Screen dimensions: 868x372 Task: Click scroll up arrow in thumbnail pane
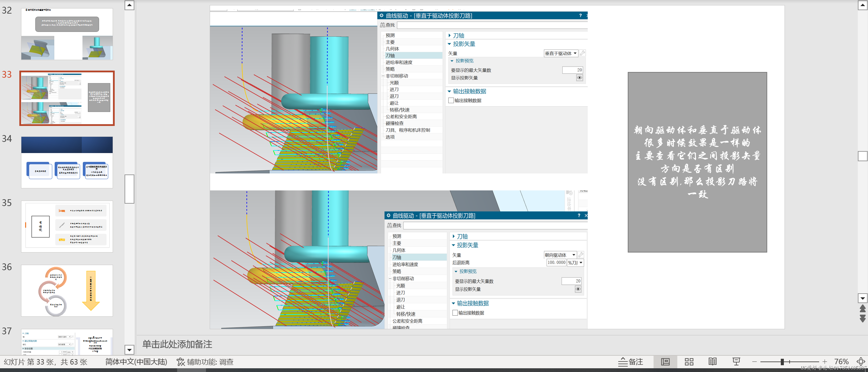coord(129,5)
